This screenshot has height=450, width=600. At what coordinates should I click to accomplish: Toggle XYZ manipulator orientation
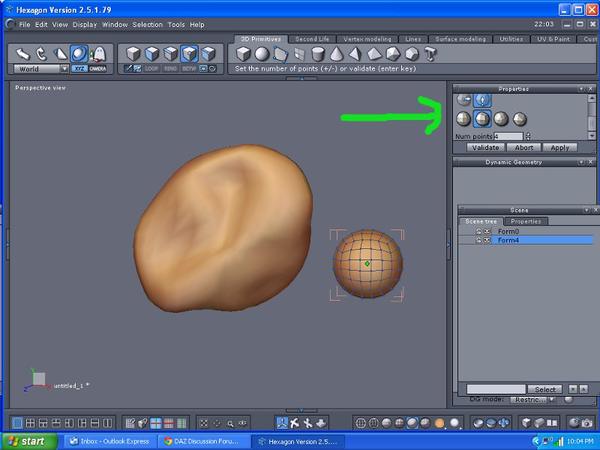[80, 69]
